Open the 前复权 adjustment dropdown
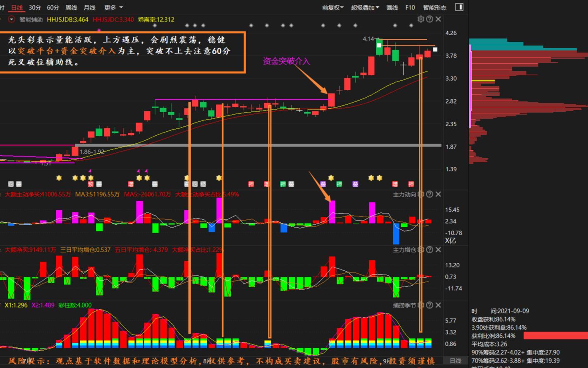This screenshot has height=368, width=588. point(333,7)
